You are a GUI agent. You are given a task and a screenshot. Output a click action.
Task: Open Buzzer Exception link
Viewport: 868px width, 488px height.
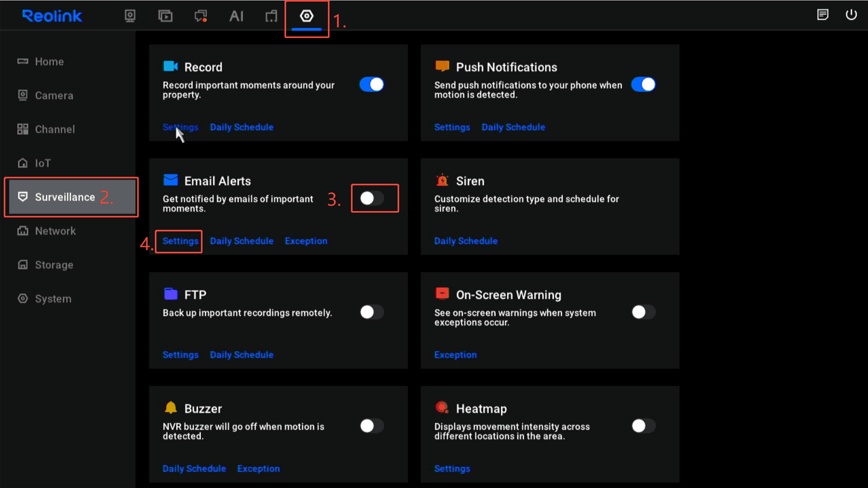[259, 469]
